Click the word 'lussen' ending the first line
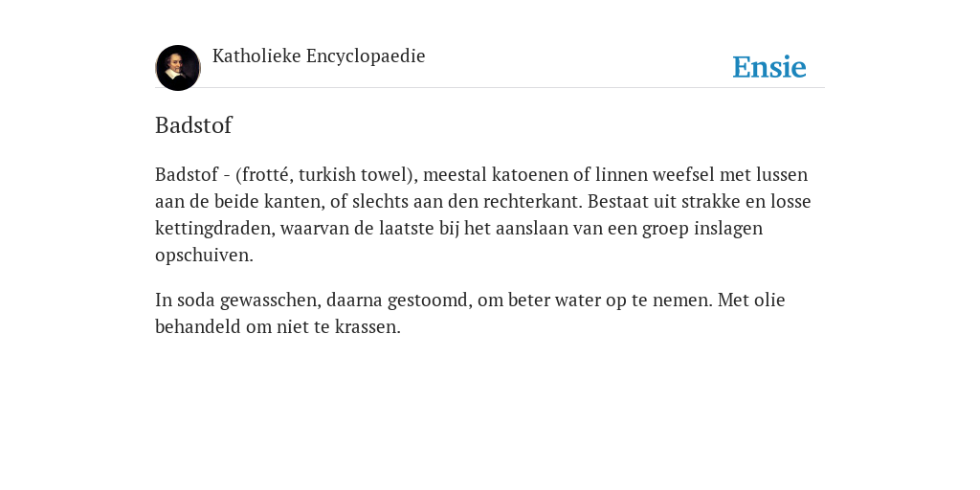Screen dimensions: 980x490 click(782, 174)
